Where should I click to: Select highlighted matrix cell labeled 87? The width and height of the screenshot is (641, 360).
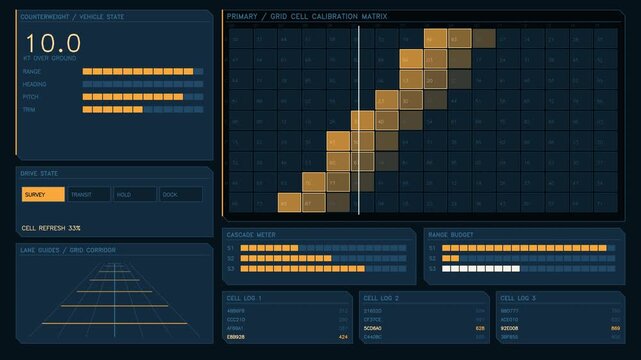click(x=314, y=203)
